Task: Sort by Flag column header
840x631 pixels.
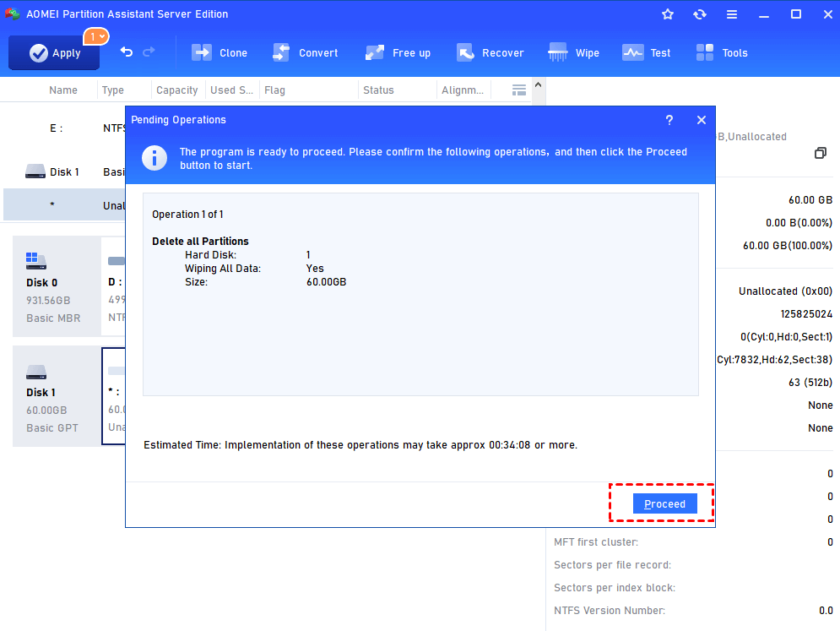Action: (275, 90)
